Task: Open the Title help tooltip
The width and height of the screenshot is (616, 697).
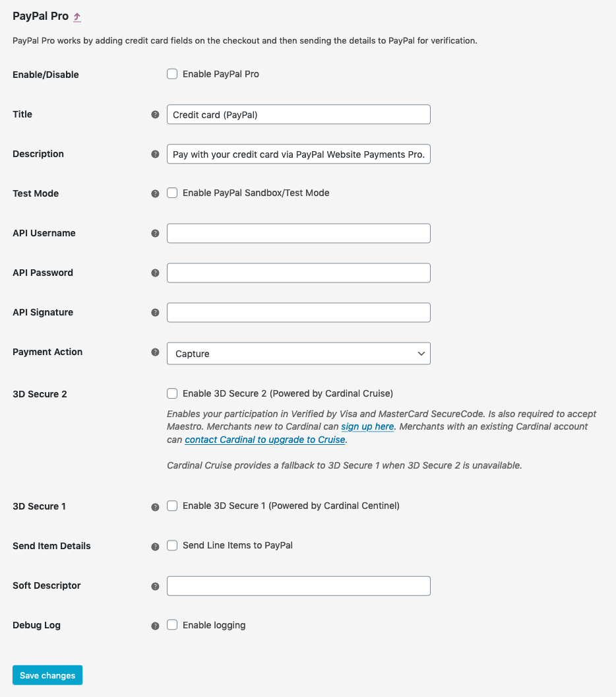Action: (x=156, y=114)
